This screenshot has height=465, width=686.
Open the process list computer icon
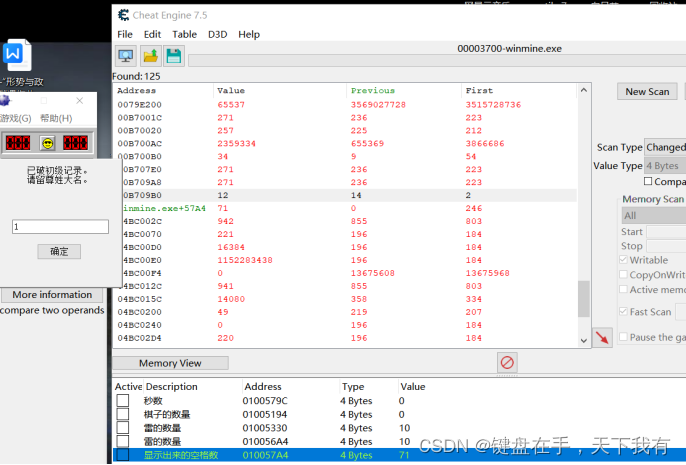pyautogui.click(x=126, y=56)
